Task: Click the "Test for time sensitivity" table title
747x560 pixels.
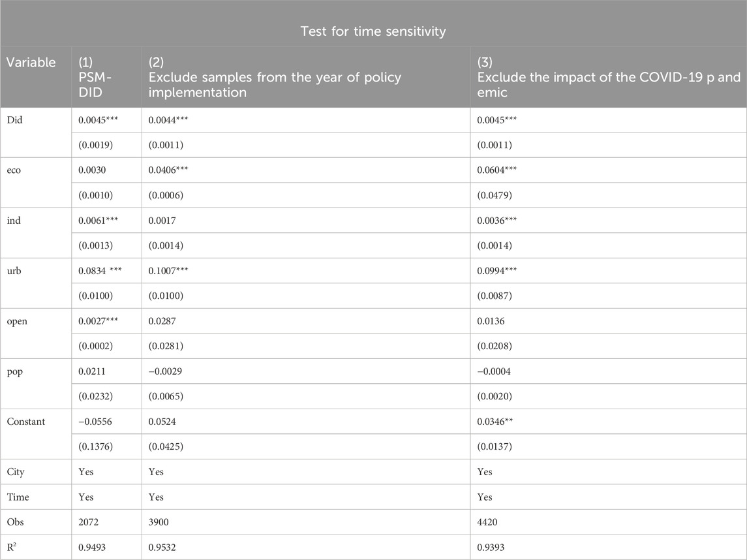Action: click(373, 30)
